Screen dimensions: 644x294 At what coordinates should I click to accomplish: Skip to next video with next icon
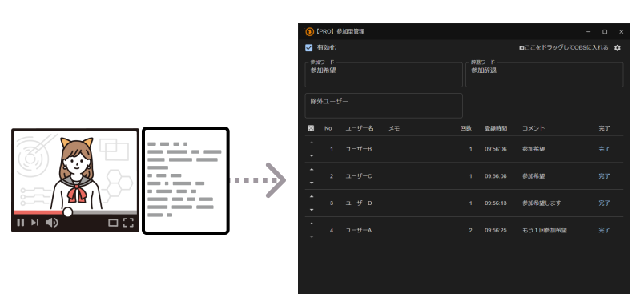click(35, 223)
